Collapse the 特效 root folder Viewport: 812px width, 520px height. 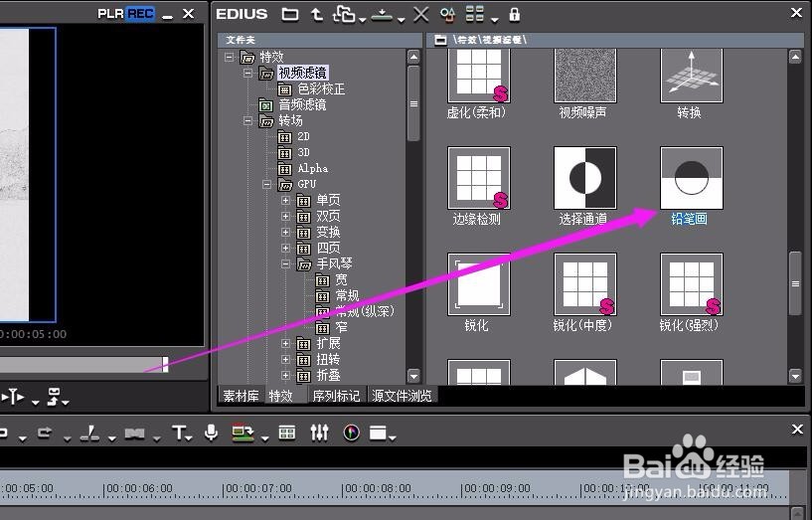tap(229, 57)
